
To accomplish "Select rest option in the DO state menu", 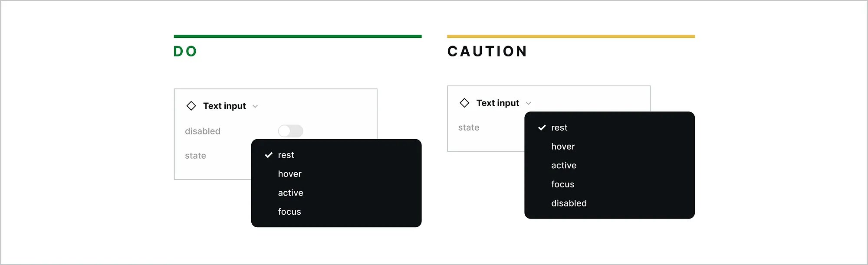I will click(x=286, y=155).
